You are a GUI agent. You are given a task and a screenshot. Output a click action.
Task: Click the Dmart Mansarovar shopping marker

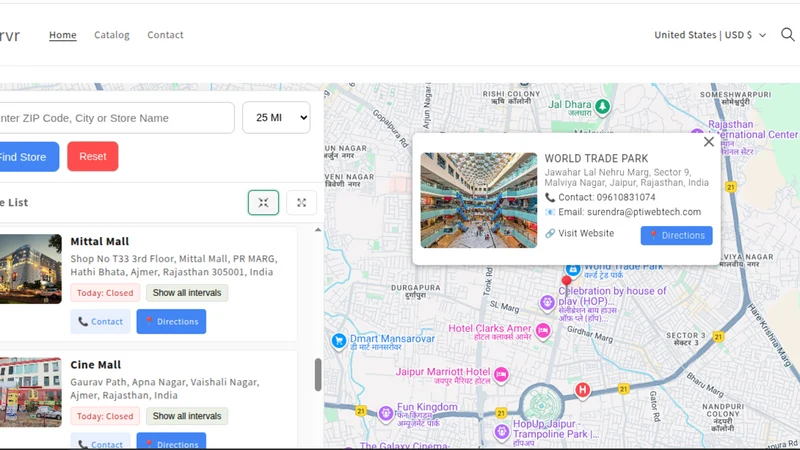(x=339, y=341)
